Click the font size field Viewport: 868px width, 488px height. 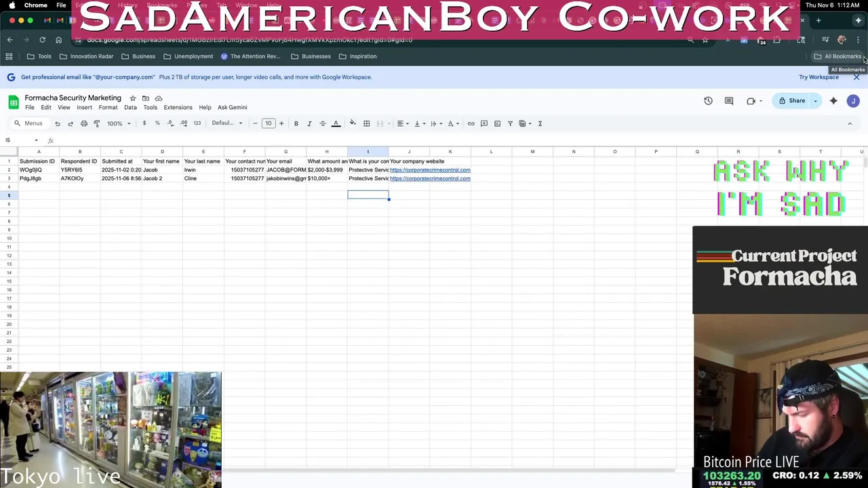(269, 123)
